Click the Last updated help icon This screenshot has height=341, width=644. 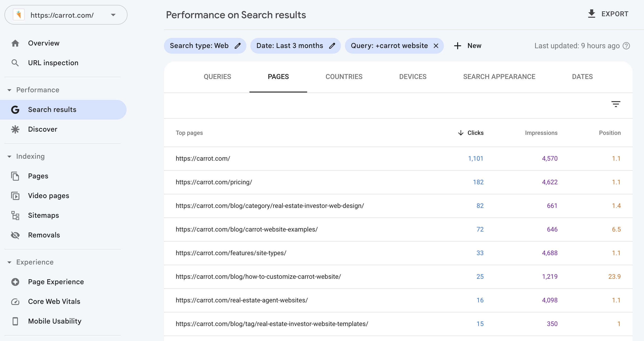pyautogui.click(x=626, y=46)
